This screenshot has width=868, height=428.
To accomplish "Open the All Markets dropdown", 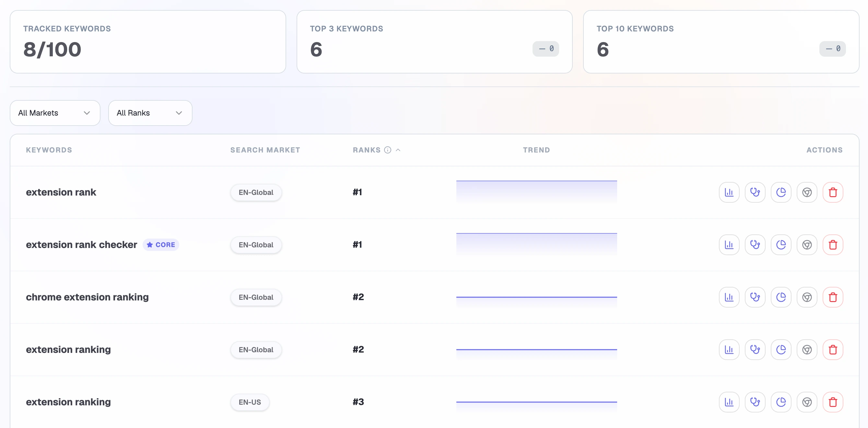I will [x=55, y=113].
